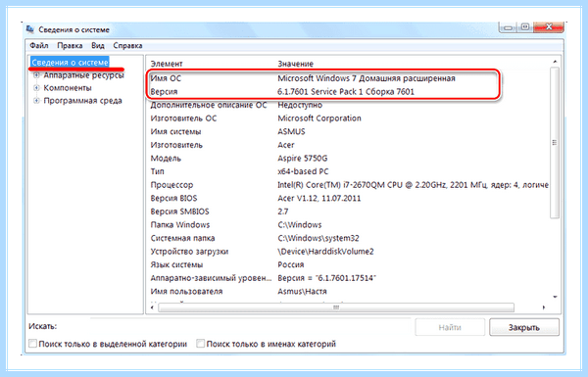Click the scroll down arrow

(555, 297)
